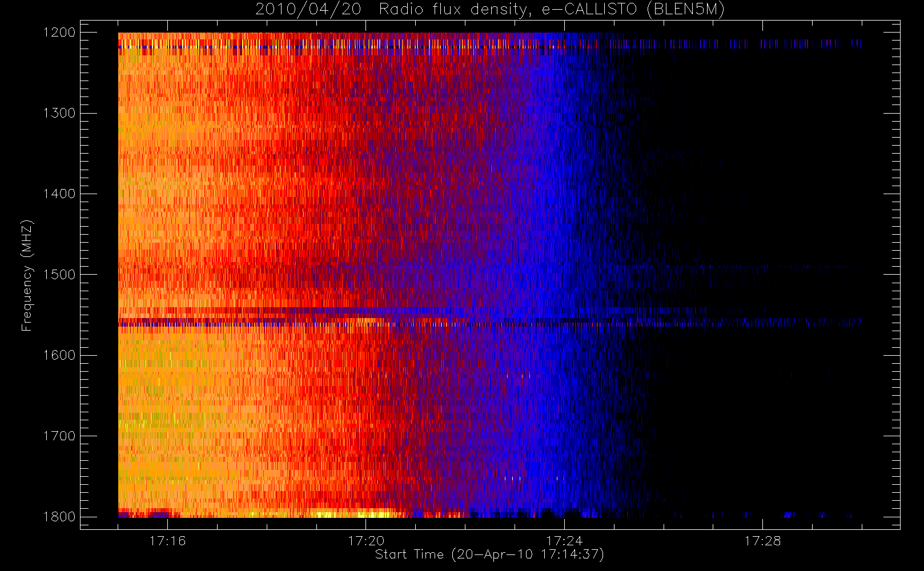
Task: Click the 1300 frequency axis label
Action: click(x=59, y=113)
